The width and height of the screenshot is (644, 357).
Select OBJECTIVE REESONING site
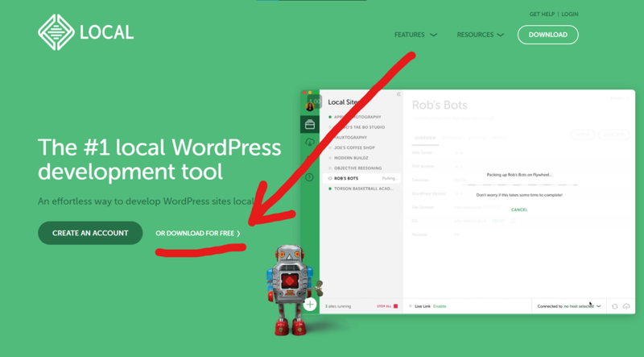[x=357, y=168]
